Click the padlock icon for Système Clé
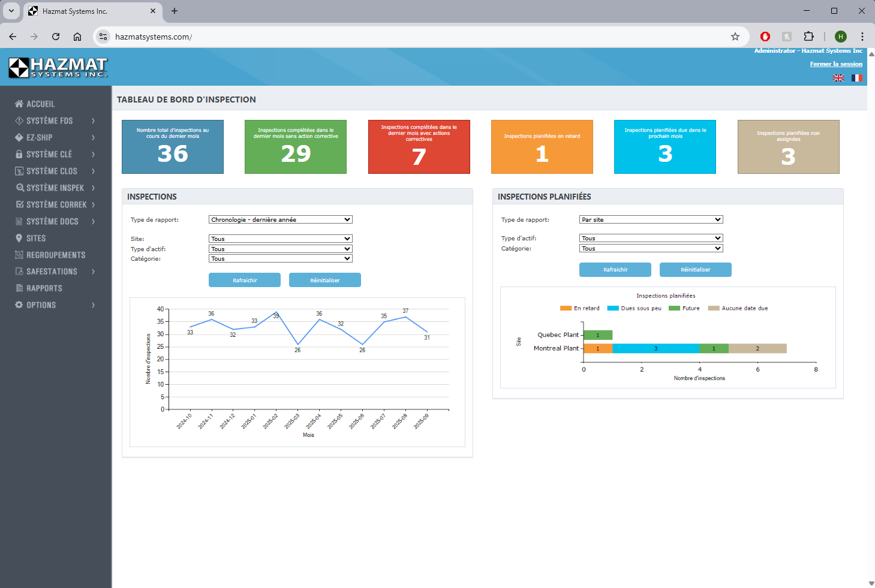This screenshot has width=875, height=588. pyautogui.click(x=19, y=154)
